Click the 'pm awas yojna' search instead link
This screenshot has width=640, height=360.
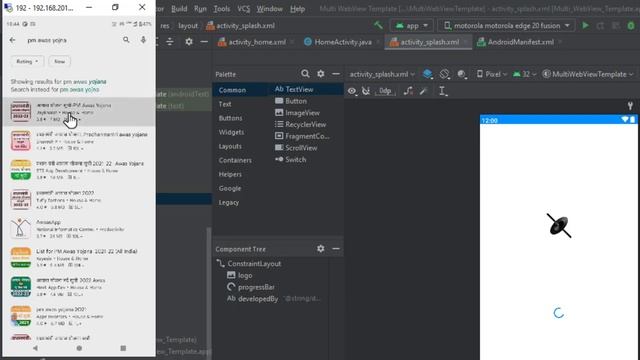[80, 89]
